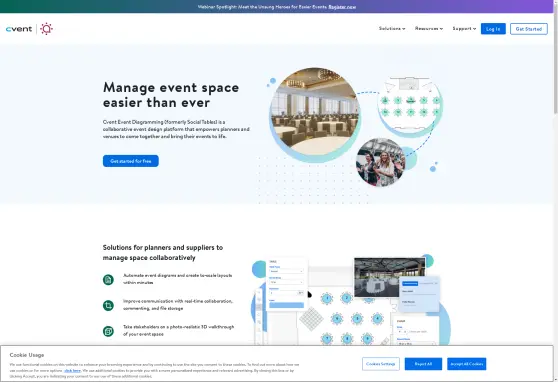Click the floor plan diagram circle image
The width and height of the screenshot is (558, 382).
[410, 104]
